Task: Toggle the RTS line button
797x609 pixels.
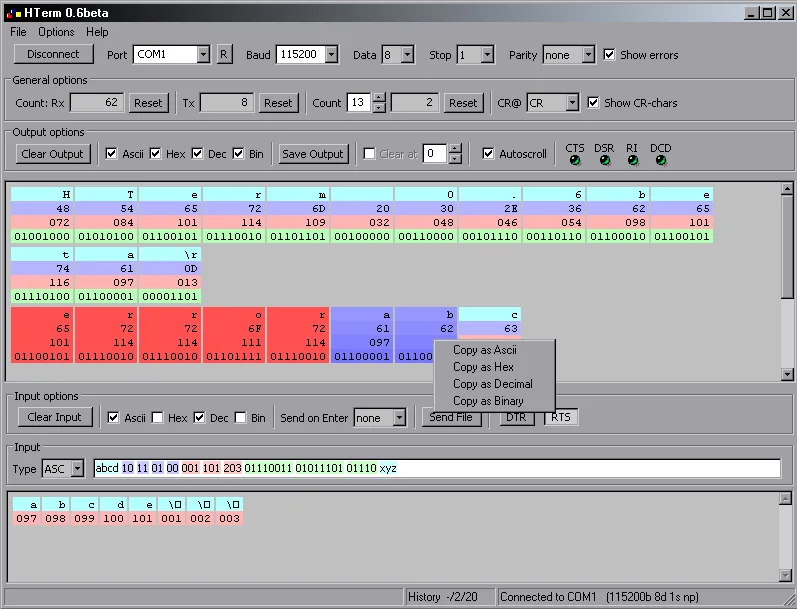Action: pyautogui.click(x=561, y=417)
